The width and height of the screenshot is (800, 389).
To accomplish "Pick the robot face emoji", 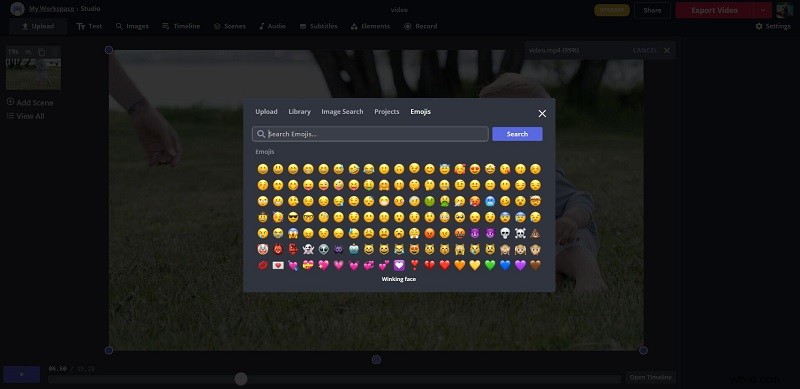I will [354, 249].
